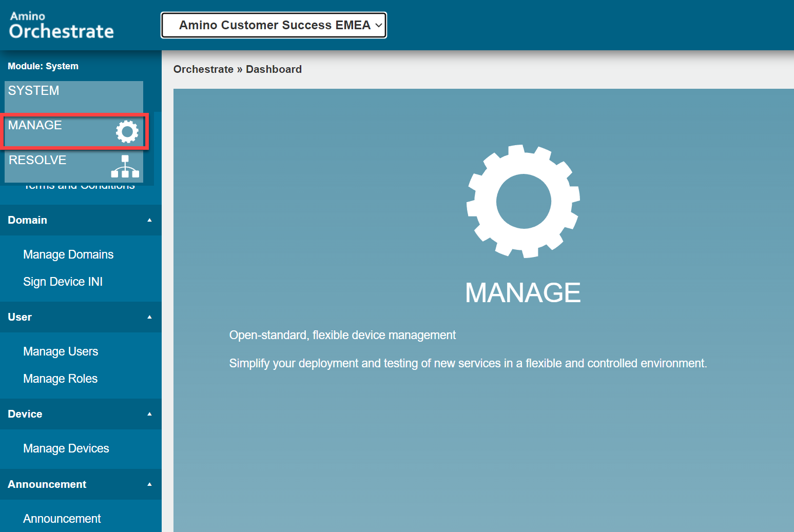Open Manage Users page

pyautogui.click(x=61, y=351)
